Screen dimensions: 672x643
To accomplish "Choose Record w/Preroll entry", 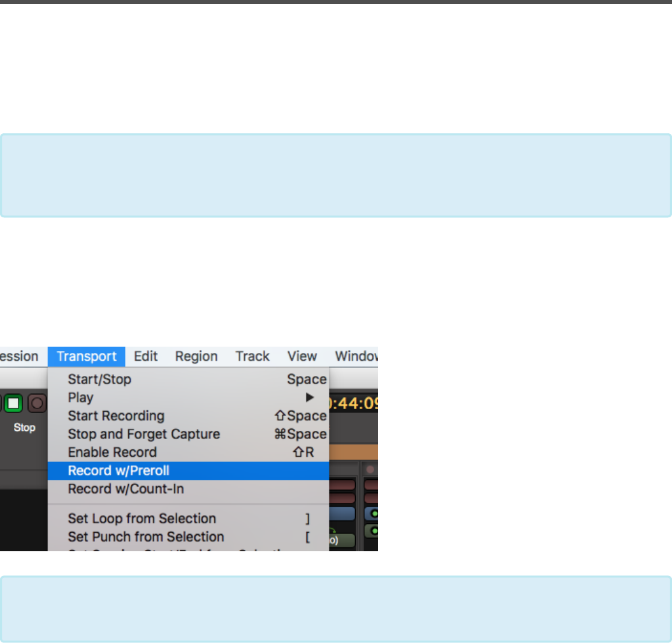I will pyautogui.click(x=189, y=471).
